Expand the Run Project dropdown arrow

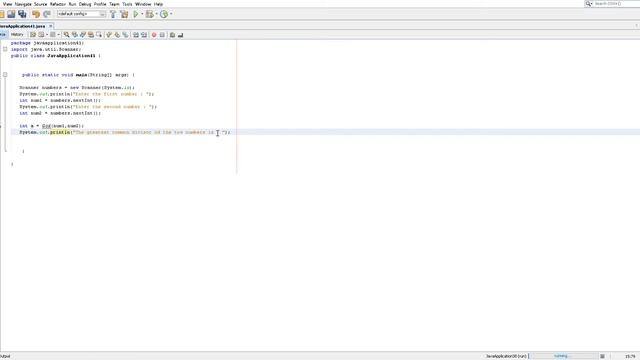point(142,14)
